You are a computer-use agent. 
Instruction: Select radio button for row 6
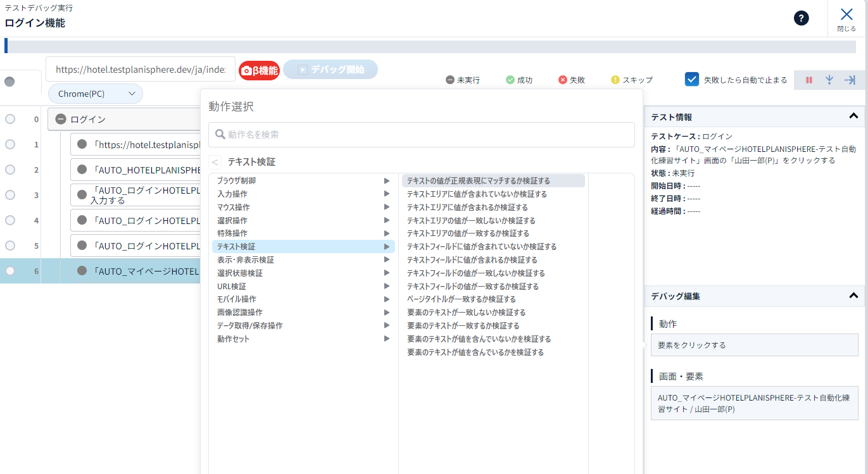coord(10,271)
